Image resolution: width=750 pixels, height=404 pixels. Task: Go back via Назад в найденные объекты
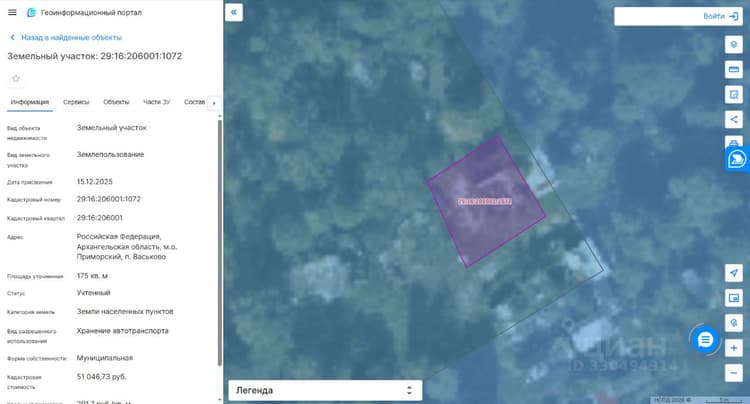coord(71,37)
